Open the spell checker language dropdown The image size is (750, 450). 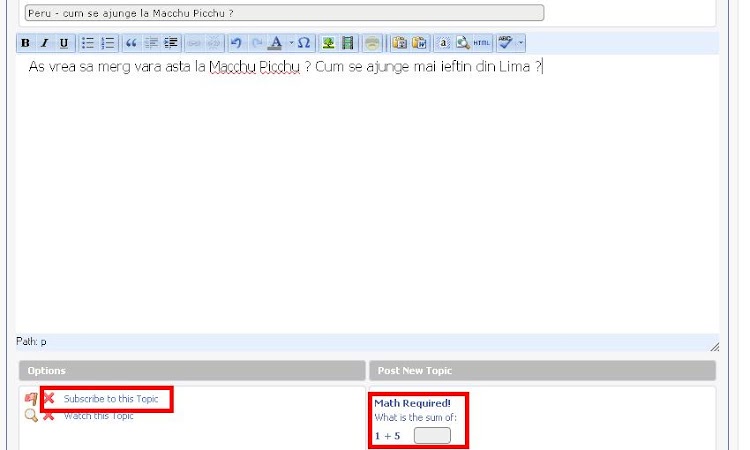pyautogui.click(x=521, y=43)
